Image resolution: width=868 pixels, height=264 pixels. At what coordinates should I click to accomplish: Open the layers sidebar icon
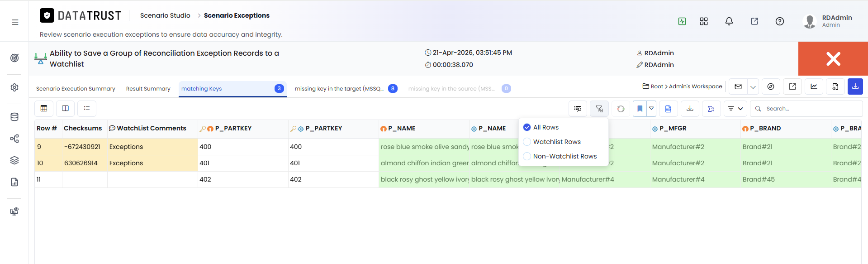pos(14,160)
